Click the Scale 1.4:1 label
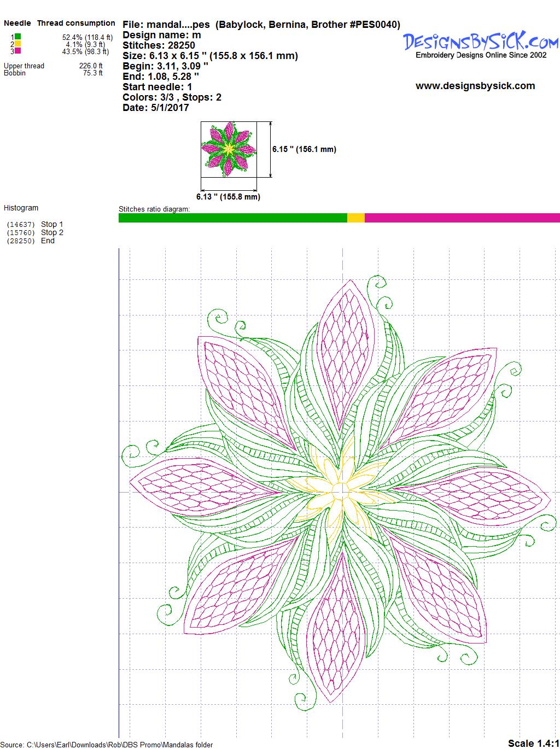The image size is (560, 749). [533, 742]
